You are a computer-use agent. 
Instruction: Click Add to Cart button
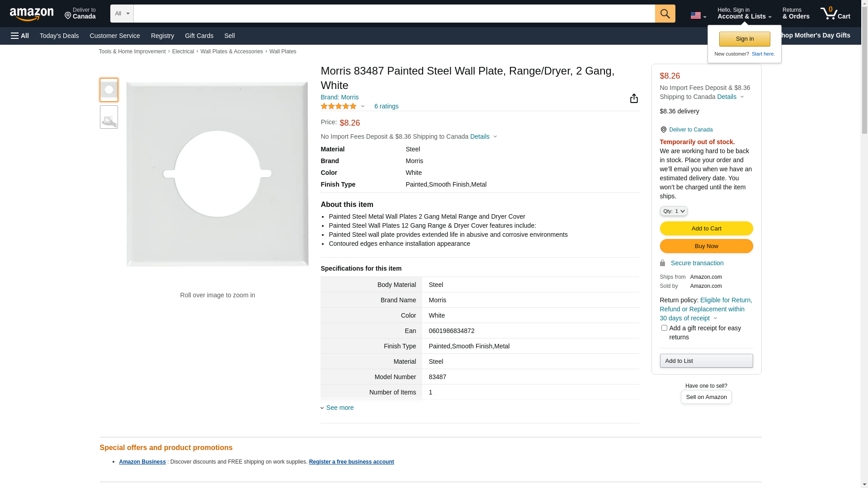706,229
